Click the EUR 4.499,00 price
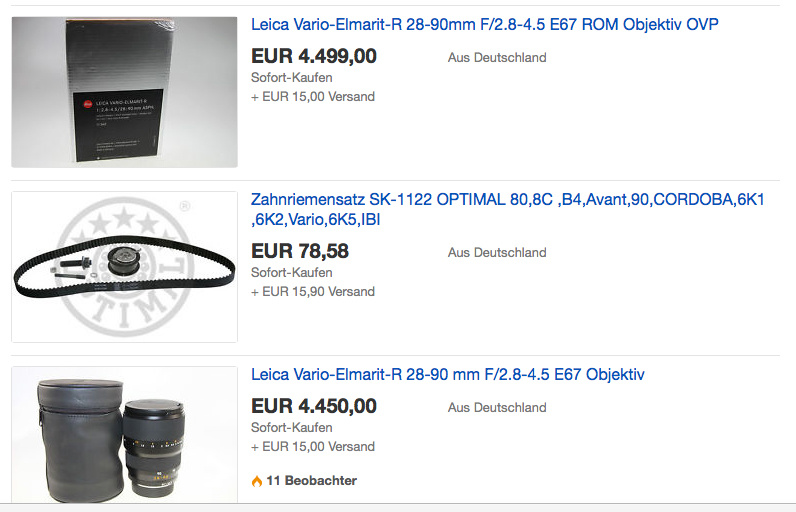 pyautogui.click(x=313, y=57)
